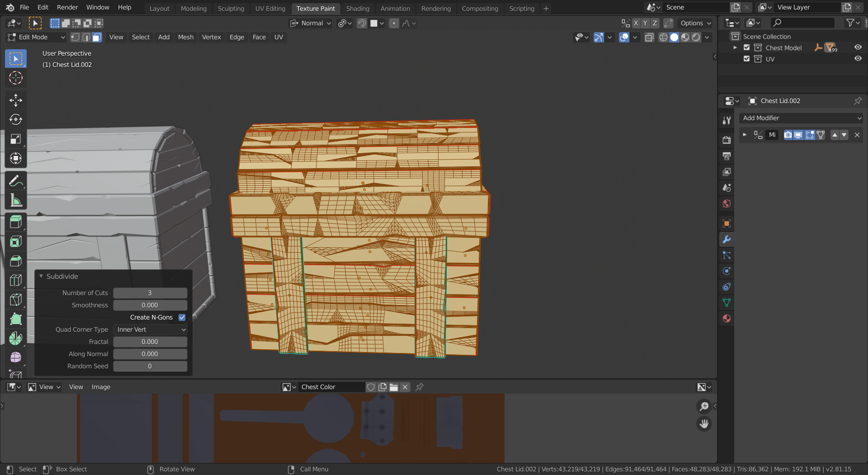The image size is (868, 475).
Task: Select the Measure tool
Action: (x=16, y=201)
